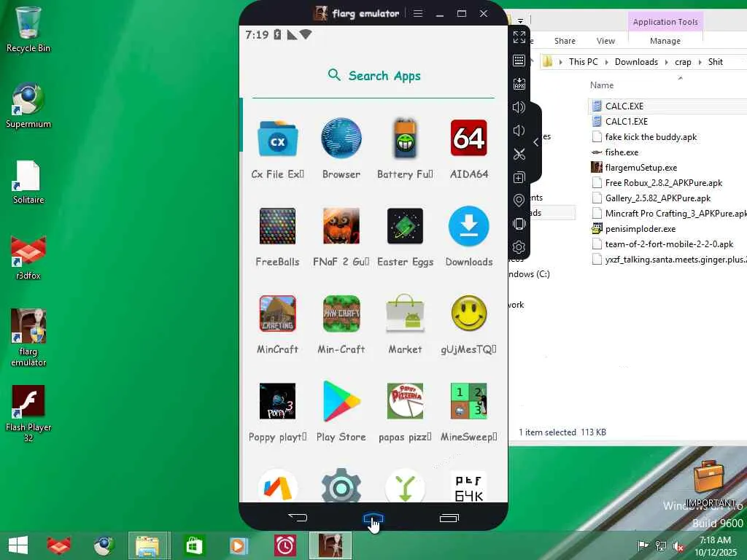Tap the Android back navigation button
The height and width of the screenshot is (560, 747).
click(298, 517)
